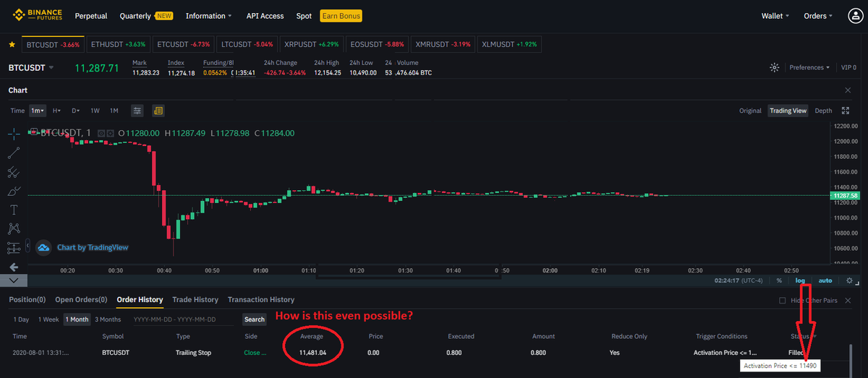This screenshot has height=378, width=868.
Task: Select the 1M chart interval
Action: (114, 111)
